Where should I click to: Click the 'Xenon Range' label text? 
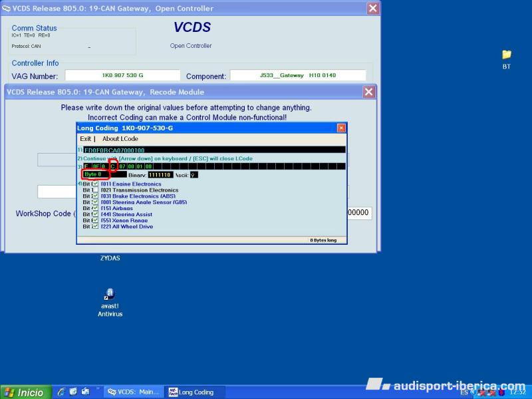click(130, 221)
